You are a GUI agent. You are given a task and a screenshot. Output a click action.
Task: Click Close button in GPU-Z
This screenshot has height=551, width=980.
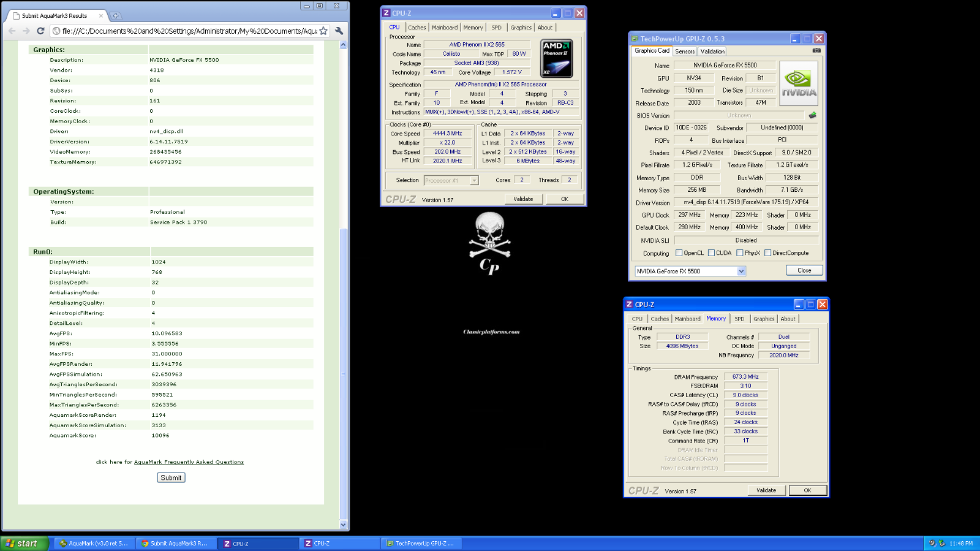(804, 270)
